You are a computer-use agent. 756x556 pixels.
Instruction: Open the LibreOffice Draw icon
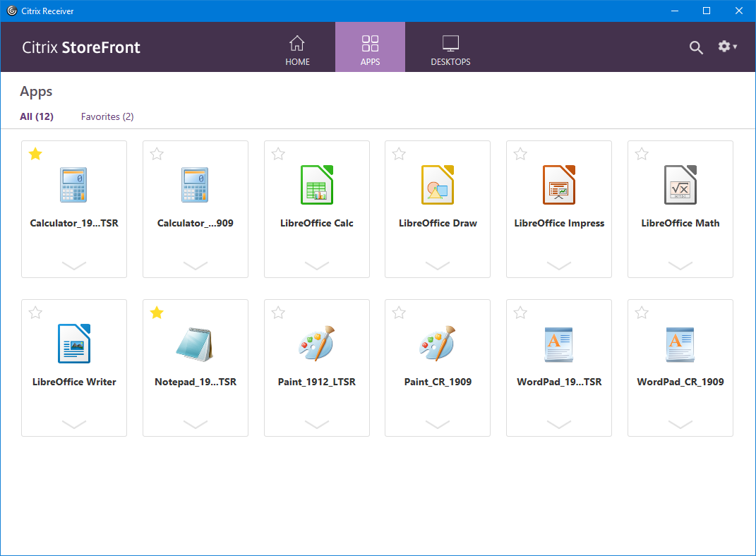438,185
